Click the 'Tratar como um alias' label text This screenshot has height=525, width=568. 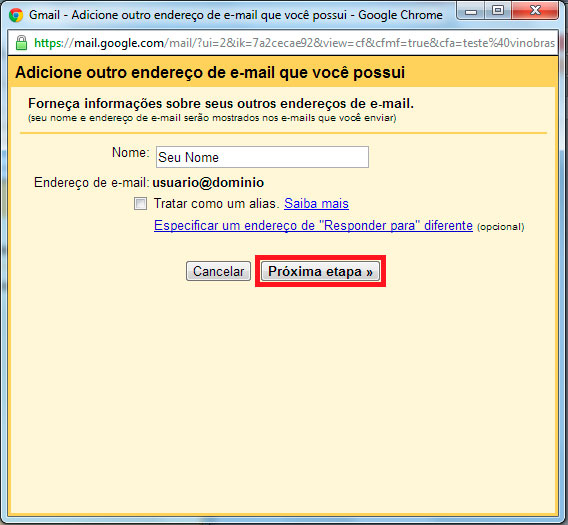tap(217, 204)
